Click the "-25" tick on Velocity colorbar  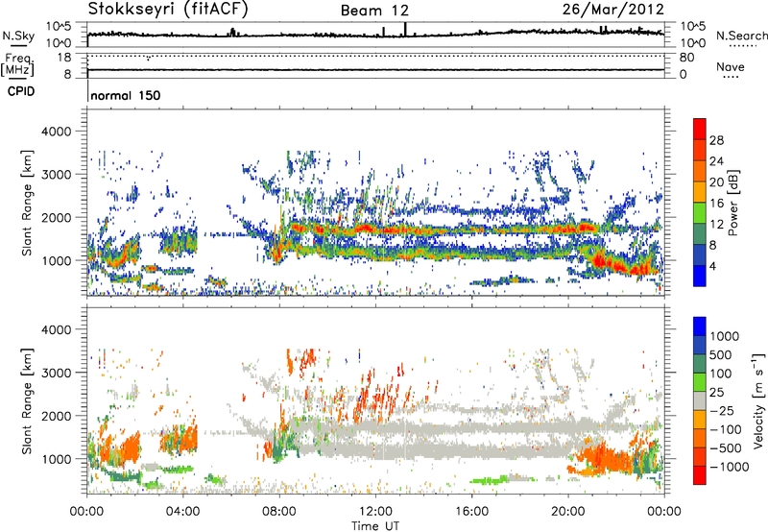[723, 410]
